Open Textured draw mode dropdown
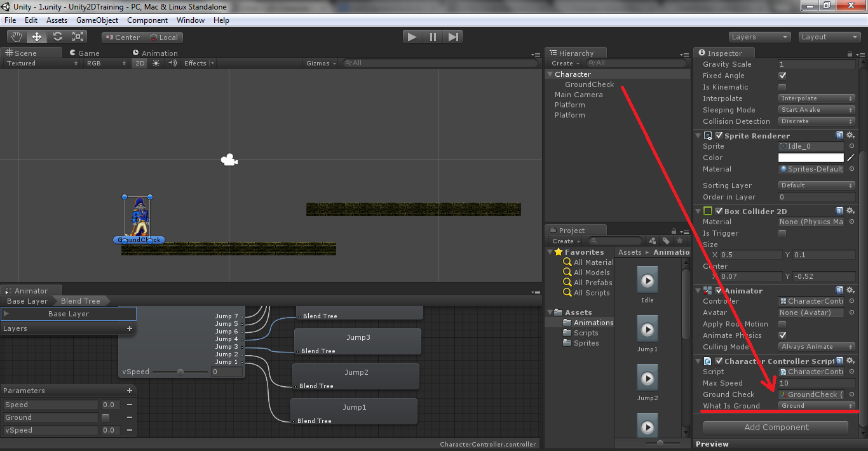868x451 pixels. [x=41, y=63]
